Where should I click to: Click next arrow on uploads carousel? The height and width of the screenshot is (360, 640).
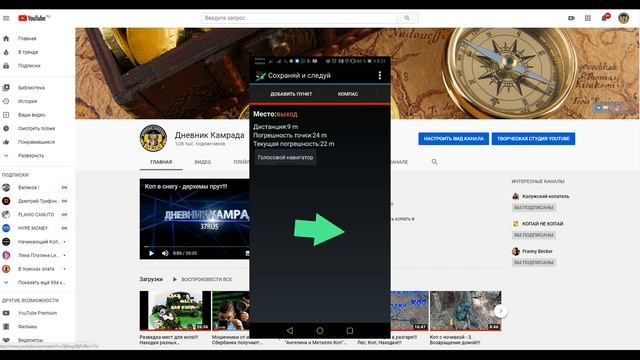tap(500, 311)
